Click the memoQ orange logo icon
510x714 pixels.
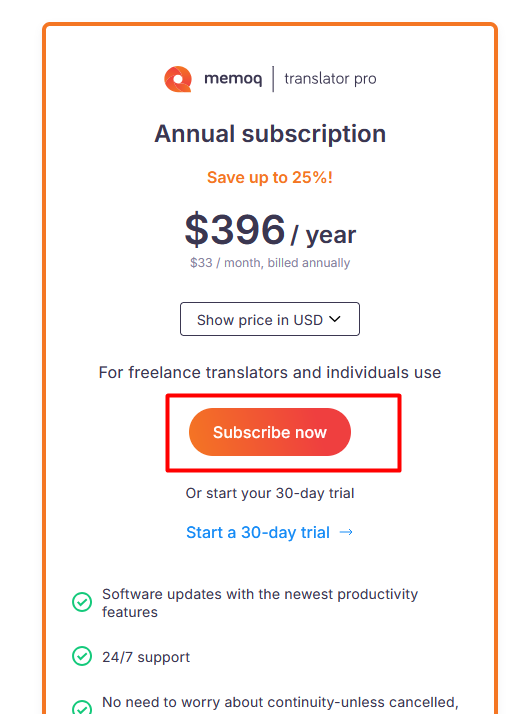click(178, 79)
